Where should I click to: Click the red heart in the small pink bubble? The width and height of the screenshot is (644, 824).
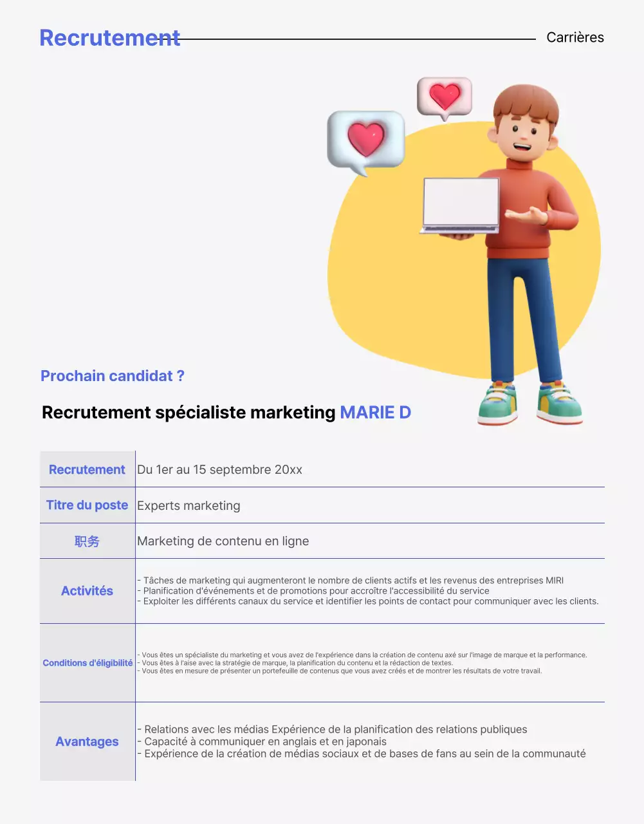pyautogui.click(x=445, y=95)
